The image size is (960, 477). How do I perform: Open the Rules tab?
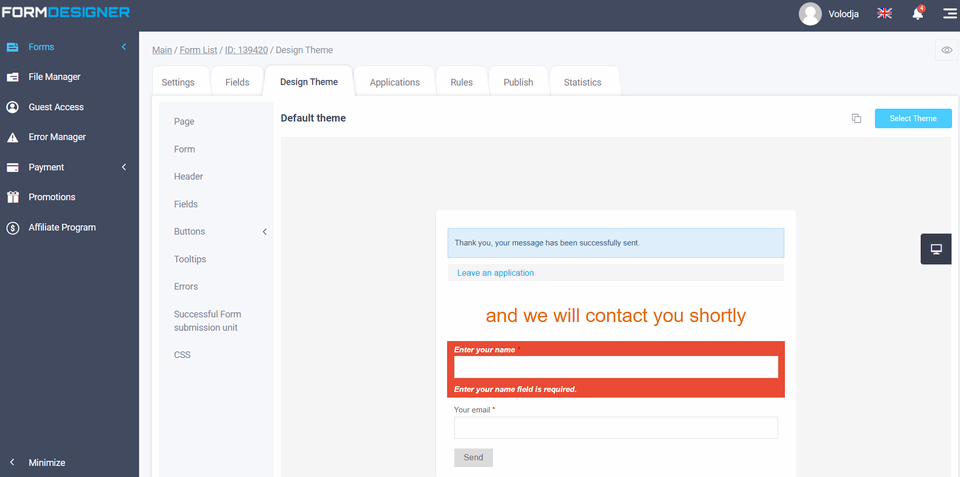coord(462,82)
